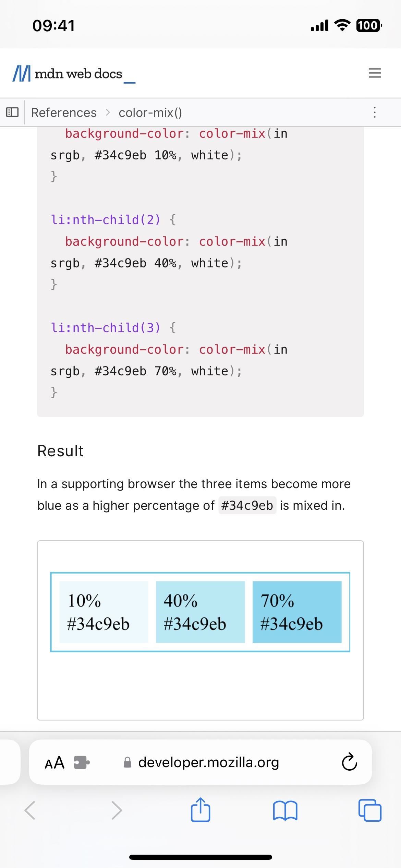
Task: Open the three-dot article actions menu
Action: coord(375,112)
